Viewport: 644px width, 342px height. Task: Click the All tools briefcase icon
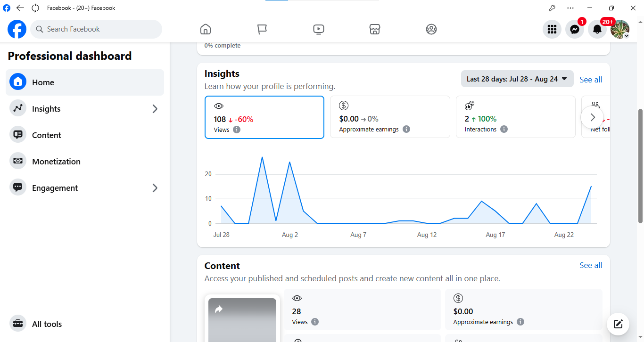[x=18, y=324]
